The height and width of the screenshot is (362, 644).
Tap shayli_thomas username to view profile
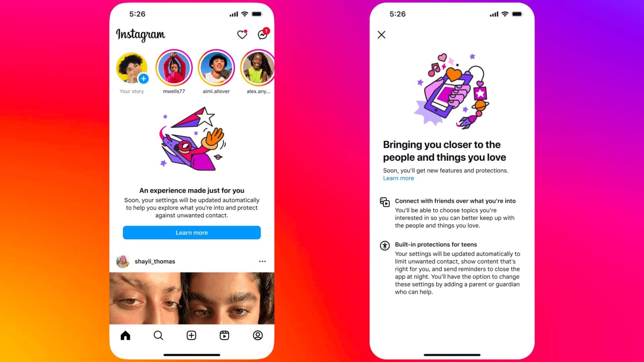tap(155, 261)
